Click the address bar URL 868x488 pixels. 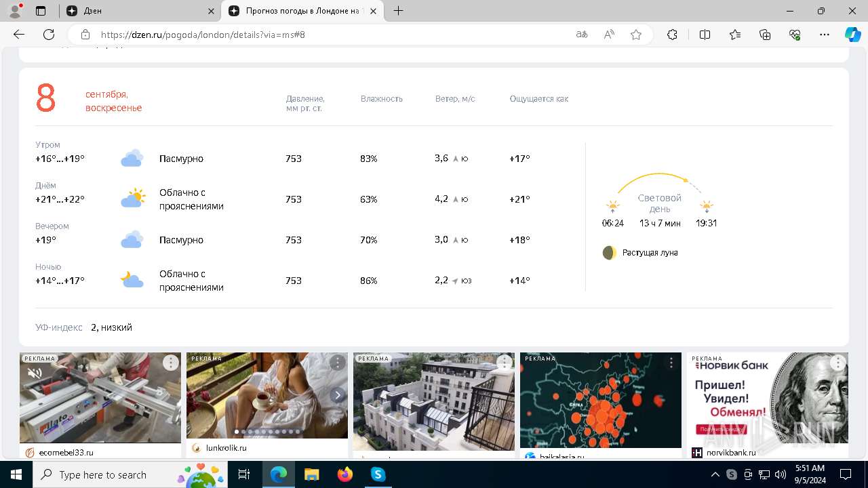pyautogui.click(x=203, y=35)
